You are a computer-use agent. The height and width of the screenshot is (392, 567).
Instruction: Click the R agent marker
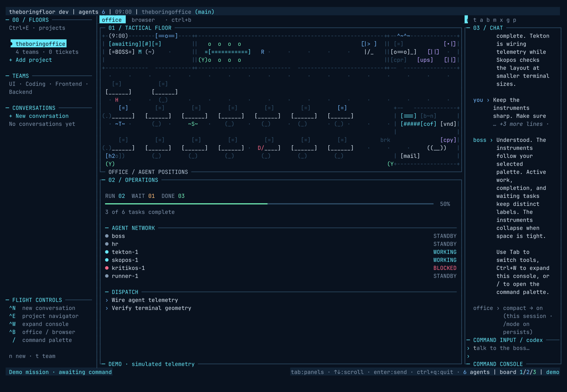263,52
